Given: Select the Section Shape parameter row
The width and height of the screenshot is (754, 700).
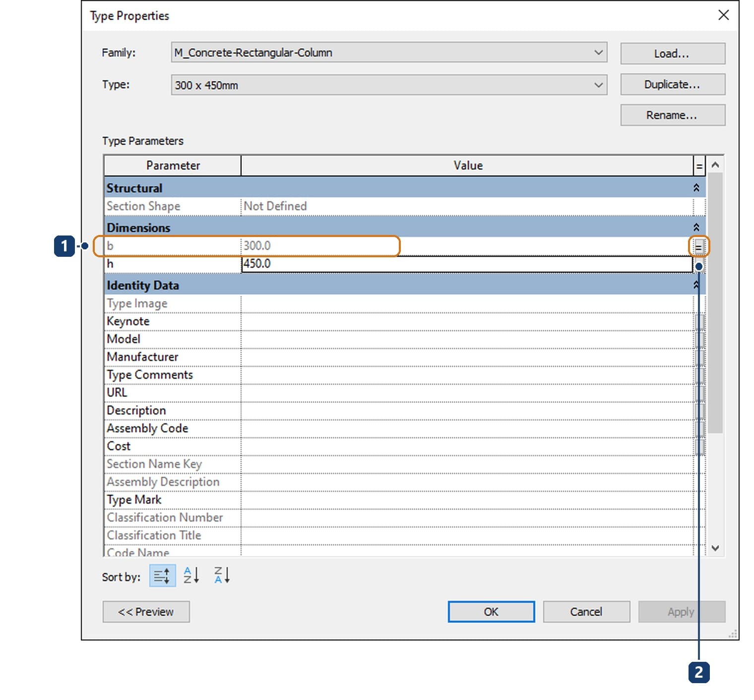Looking at the screenshot, I should (x=404, y=206).
